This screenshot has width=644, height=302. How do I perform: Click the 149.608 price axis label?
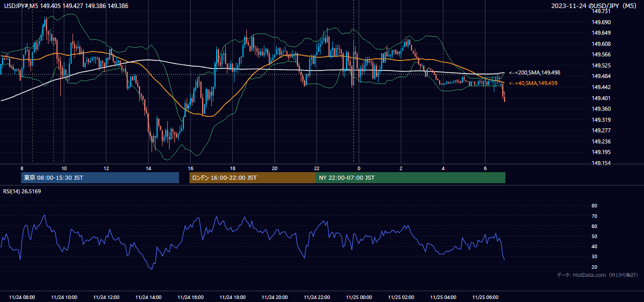[x=602, y=44]
